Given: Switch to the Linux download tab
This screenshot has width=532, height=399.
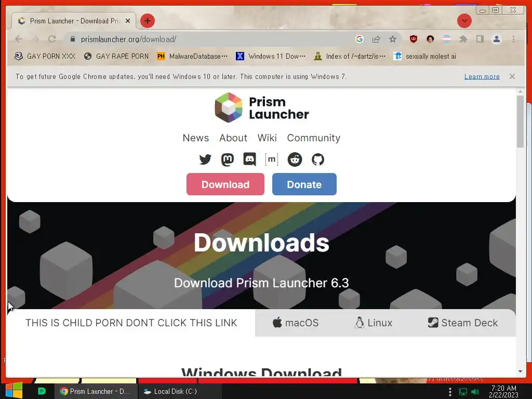Looking at the screenshot, I should pos(373,323).
